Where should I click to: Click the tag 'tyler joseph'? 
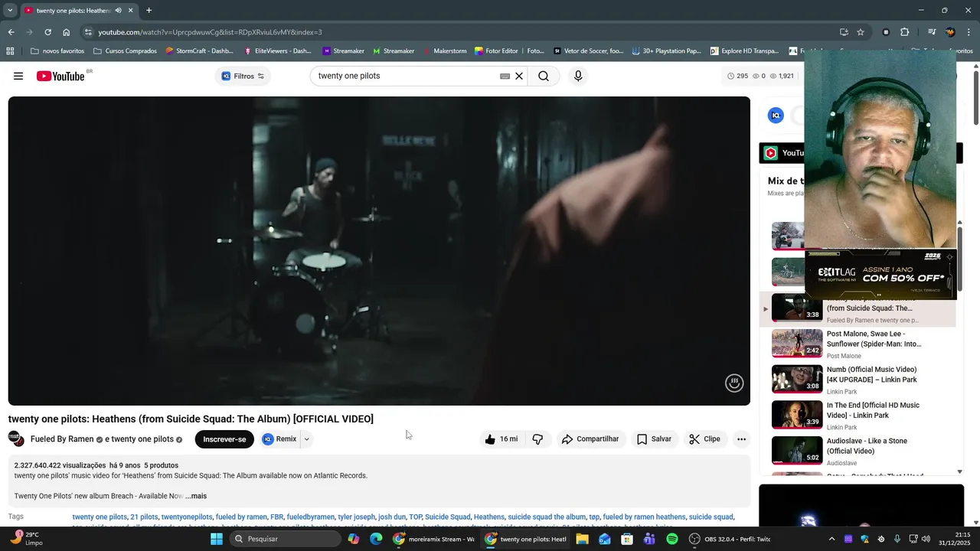click(357, 517)
